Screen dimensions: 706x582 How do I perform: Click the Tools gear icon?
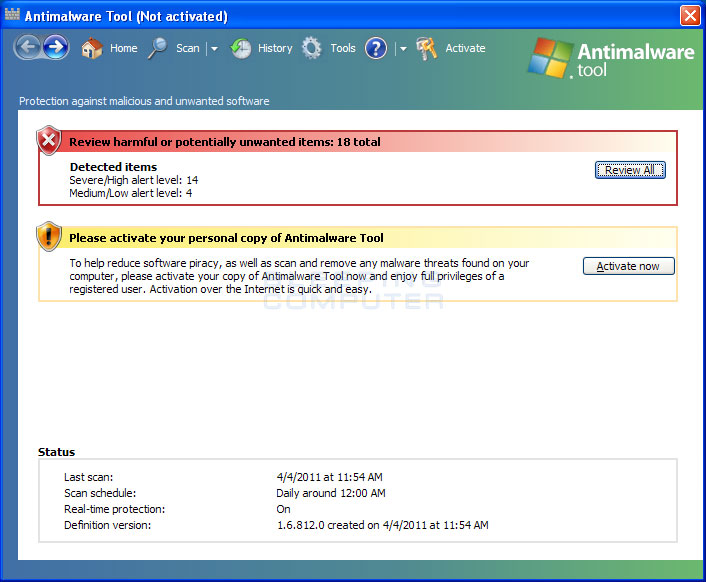(312, 48)
